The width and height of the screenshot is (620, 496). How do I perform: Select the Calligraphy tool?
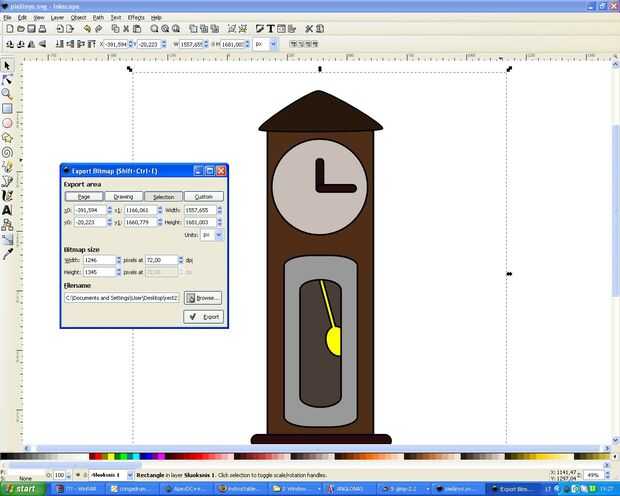7,196
